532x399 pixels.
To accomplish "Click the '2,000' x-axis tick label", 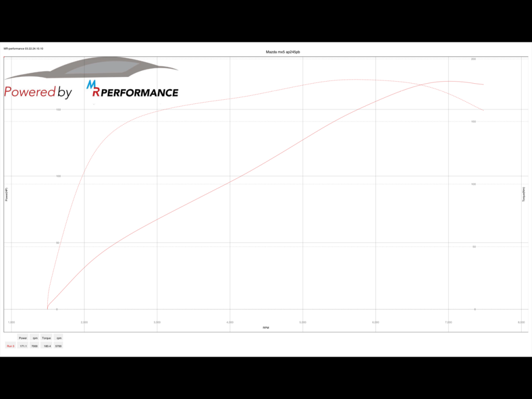I will coord(84,322).
